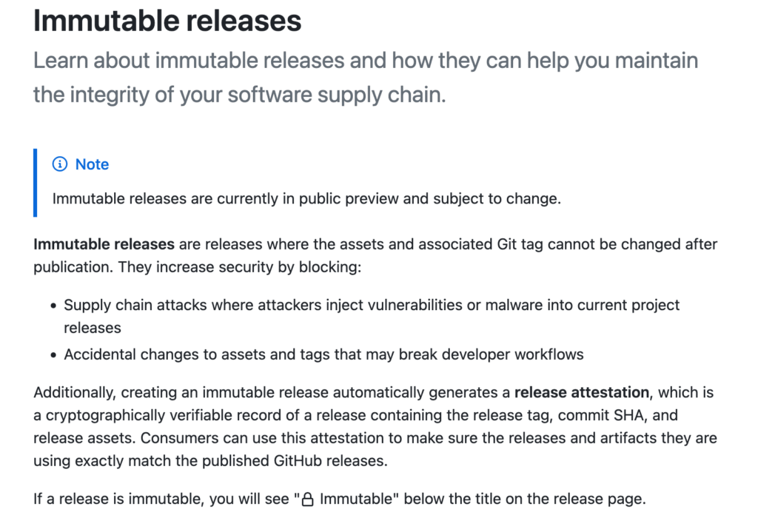Click the info circle icon beside Note
The width and height of the screenshot is (758, 532).
(59, 164)
